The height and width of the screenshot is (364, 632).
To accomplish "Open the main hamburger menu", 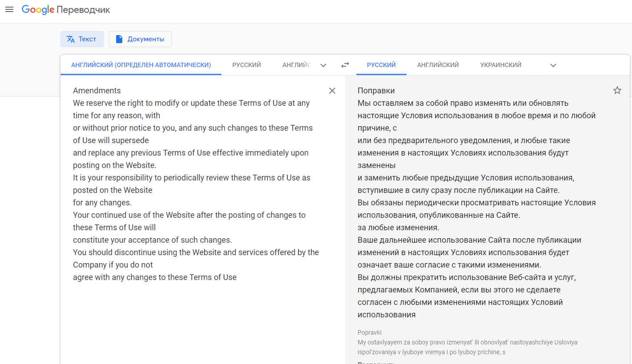I will coord(9,9).
